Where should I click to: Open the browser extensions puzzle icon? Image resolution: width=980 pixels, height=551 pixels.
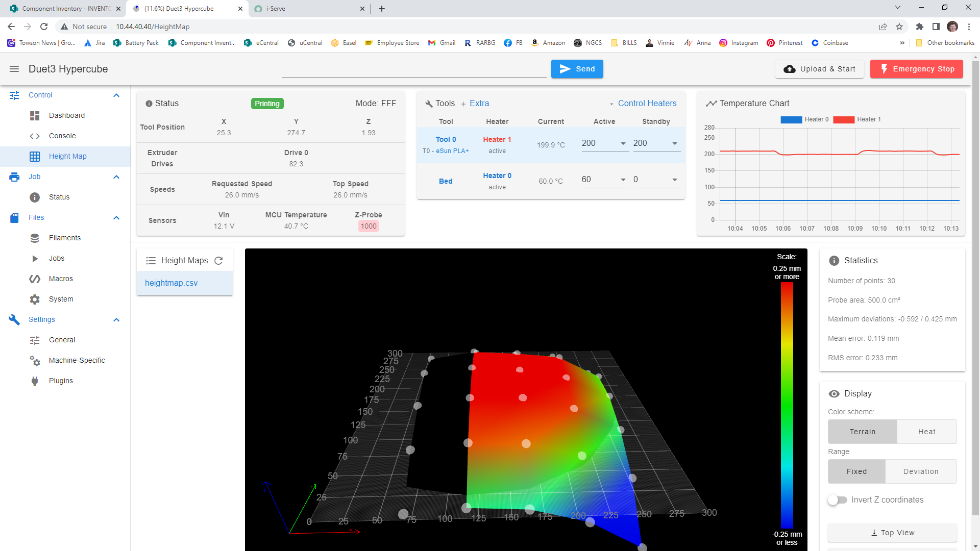point(920,27)
